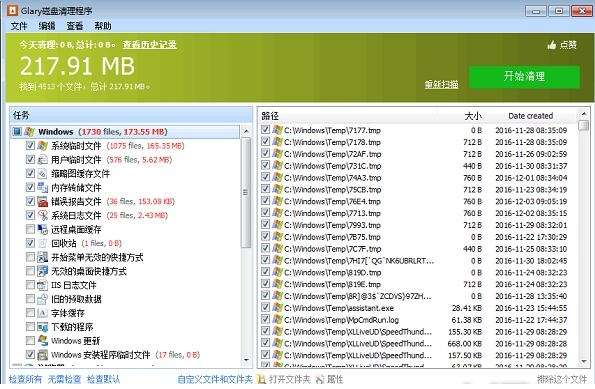The height and width of the screenshot is (389, 595).
Task: Click 无需检查 link
Action: click(65, 379)
